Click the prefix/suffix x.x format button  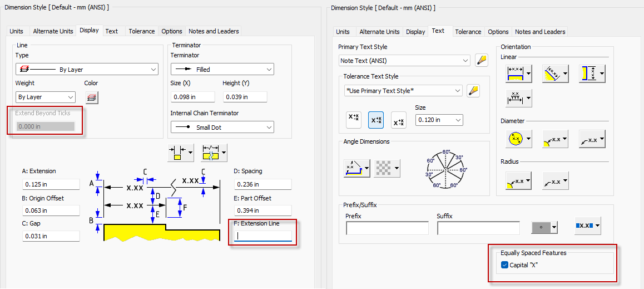[587, 226]
